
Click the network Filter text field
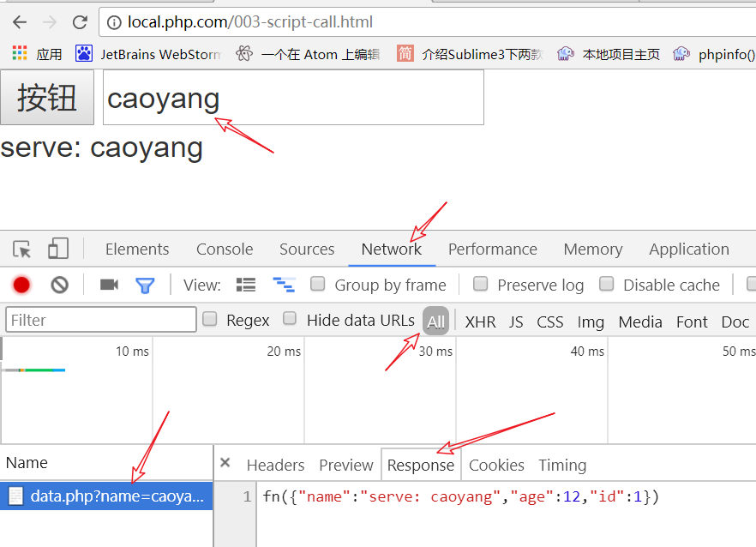101,320
